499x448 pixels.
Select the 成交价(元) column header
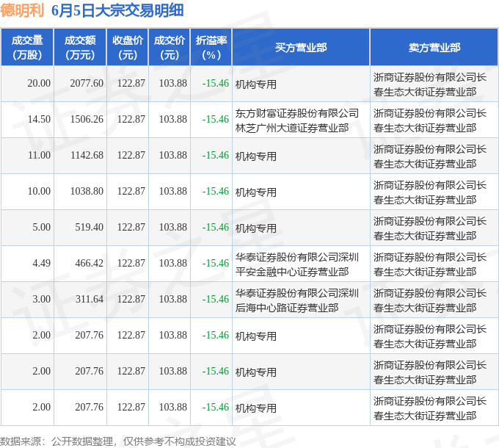pos(169,48)
